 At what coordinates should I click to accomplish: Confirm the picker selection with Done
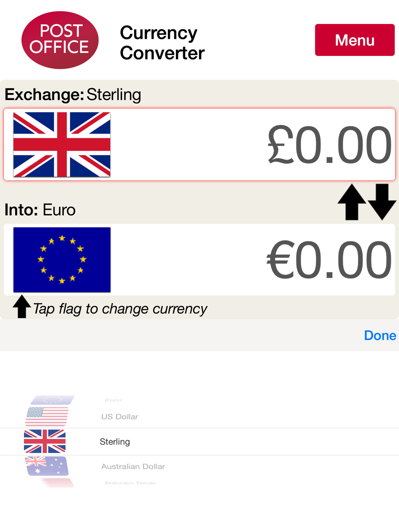click(380, 335)
